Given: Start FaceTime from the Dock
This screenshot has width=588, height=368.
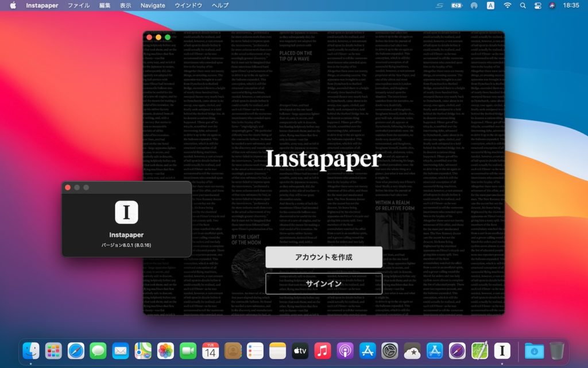Looking at the screenshot, I should pyautogui.click(x=188, y=355).
